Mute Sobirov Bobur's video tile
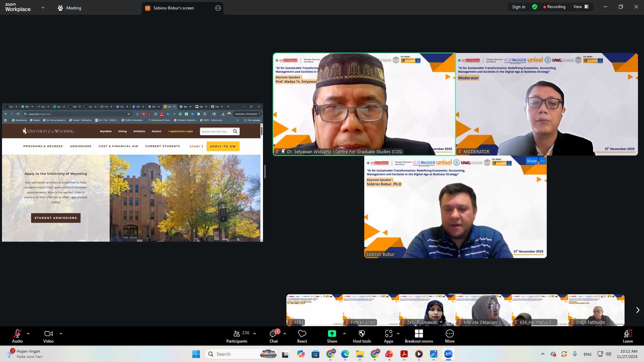The height and width of the screenshot is (362, 644). 532,161
